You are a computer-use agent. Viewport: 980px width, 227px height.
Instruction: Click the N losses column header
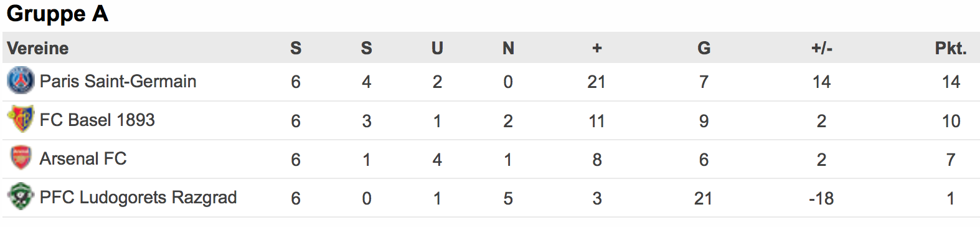(x=508, y=48)
